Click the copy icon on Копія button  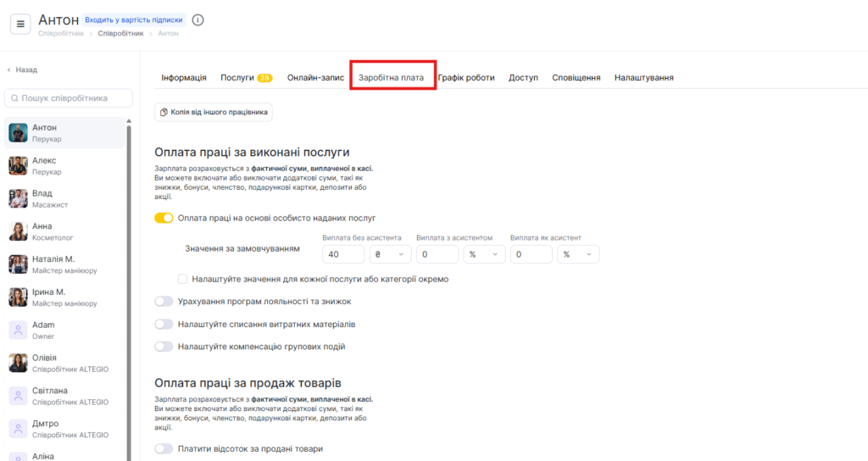pyautogui.click(x=164, y=112)
